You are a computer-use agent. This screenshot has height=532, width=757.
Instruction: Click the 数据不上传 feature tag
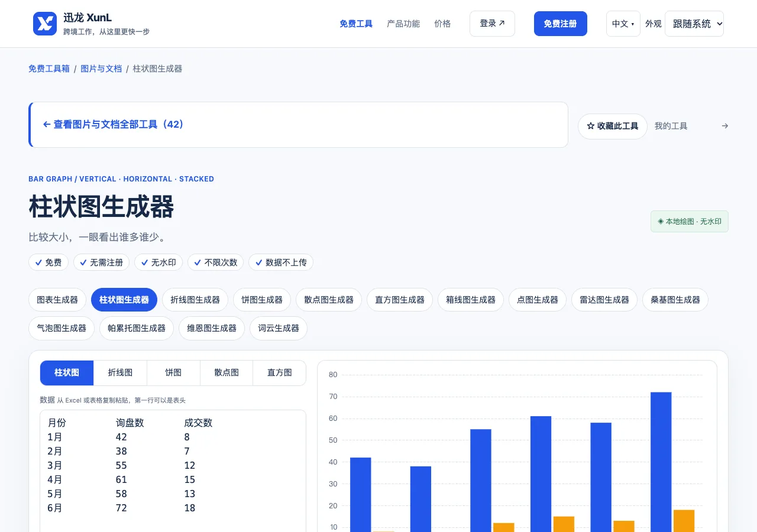click(x=281, y=262)
